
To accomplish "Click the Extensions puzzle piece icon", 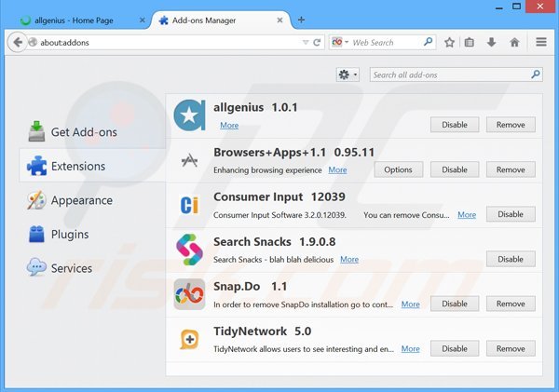I will click(36, 166).
